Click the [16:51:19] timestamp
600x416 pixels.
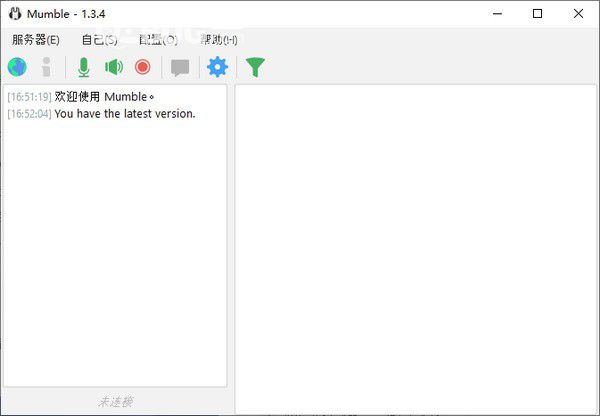point(29,97)
